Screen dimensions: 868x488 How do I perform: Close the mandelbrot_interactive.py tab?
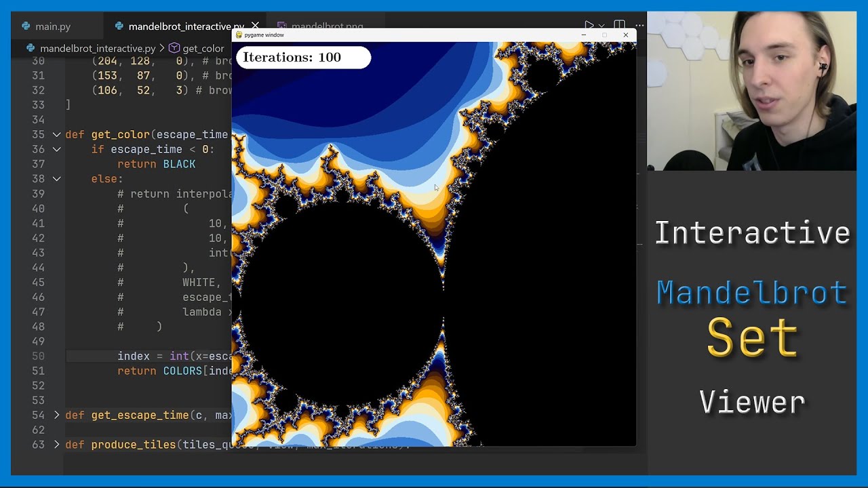(x=255, y=26)
